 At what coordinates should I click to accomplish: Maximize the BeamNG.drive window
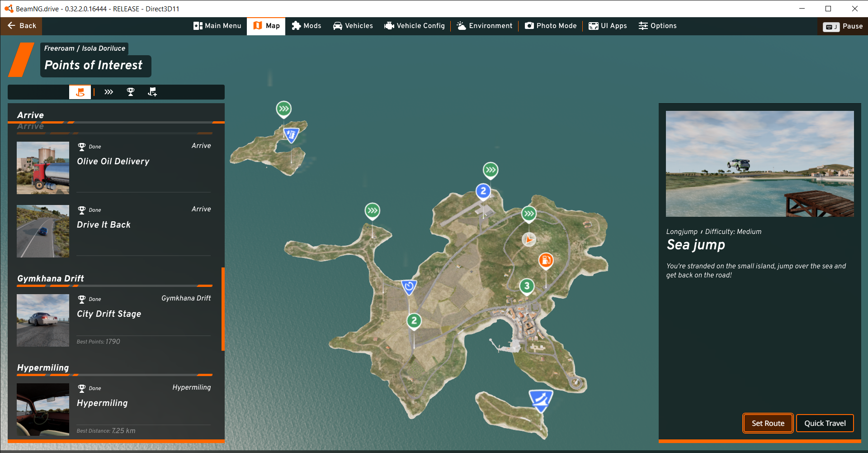[x=828, y=9]
